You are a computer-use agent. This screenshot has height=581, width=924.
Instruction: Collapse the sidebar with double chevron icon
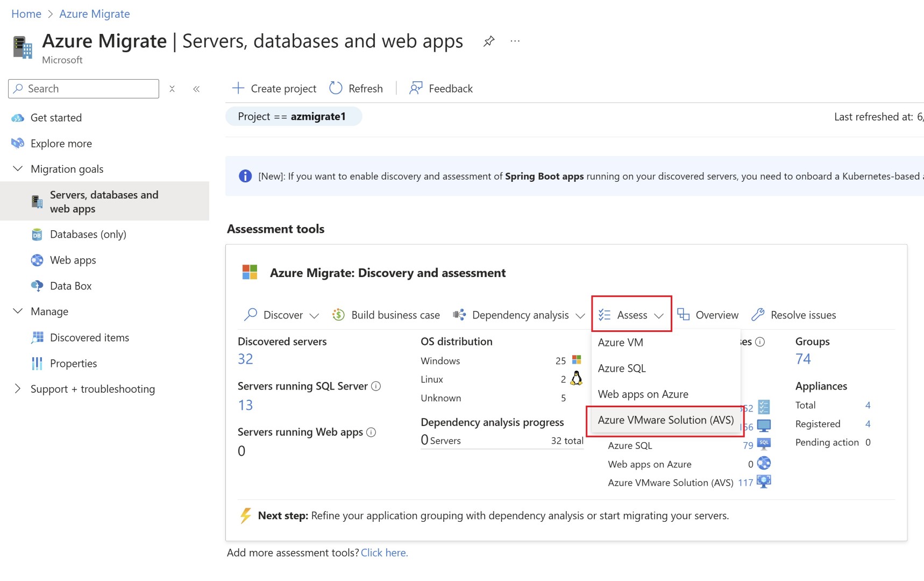(x=196, y=89)
